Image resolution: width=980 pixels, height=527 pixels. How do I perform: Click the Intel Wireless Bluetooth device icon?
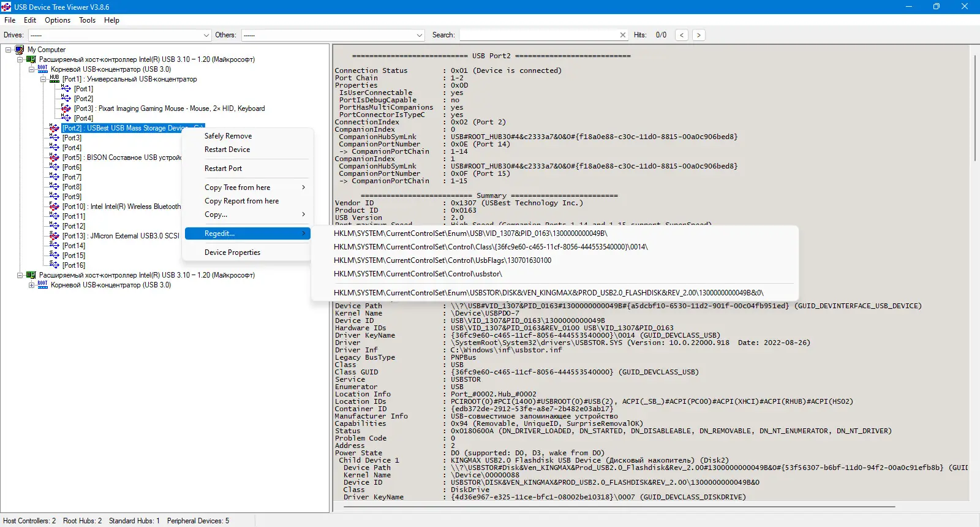click(x=55, y=207)
